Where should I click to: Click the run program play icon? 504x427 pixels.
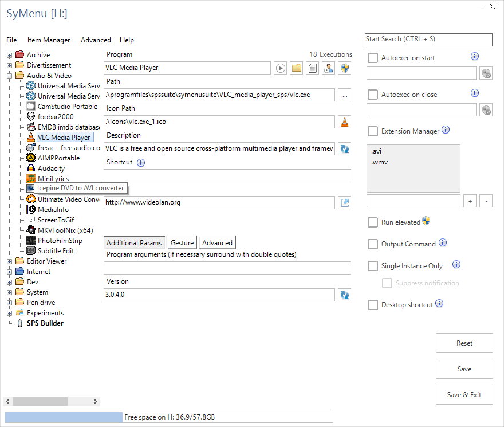[x=280, y=68]
